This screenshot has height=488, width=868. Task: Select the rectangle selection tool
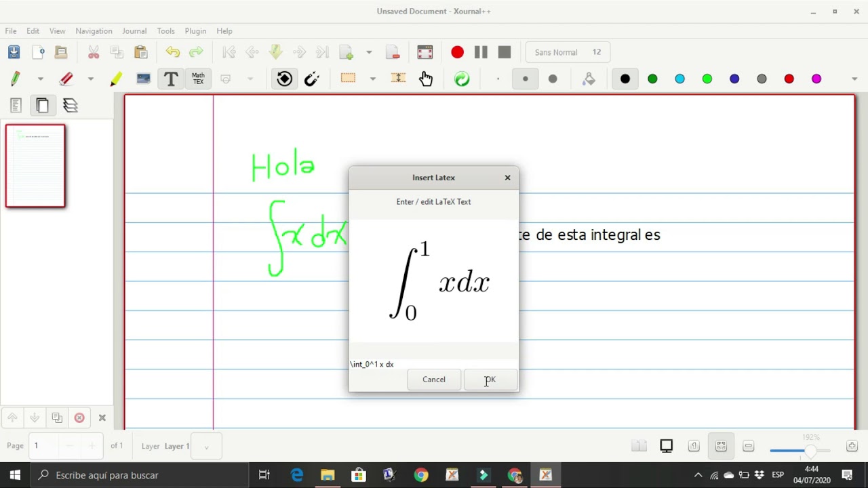(348, 79)
